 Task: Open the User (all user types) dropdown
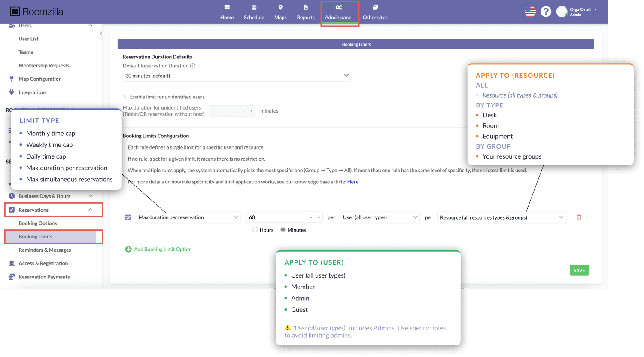[380, 217]
